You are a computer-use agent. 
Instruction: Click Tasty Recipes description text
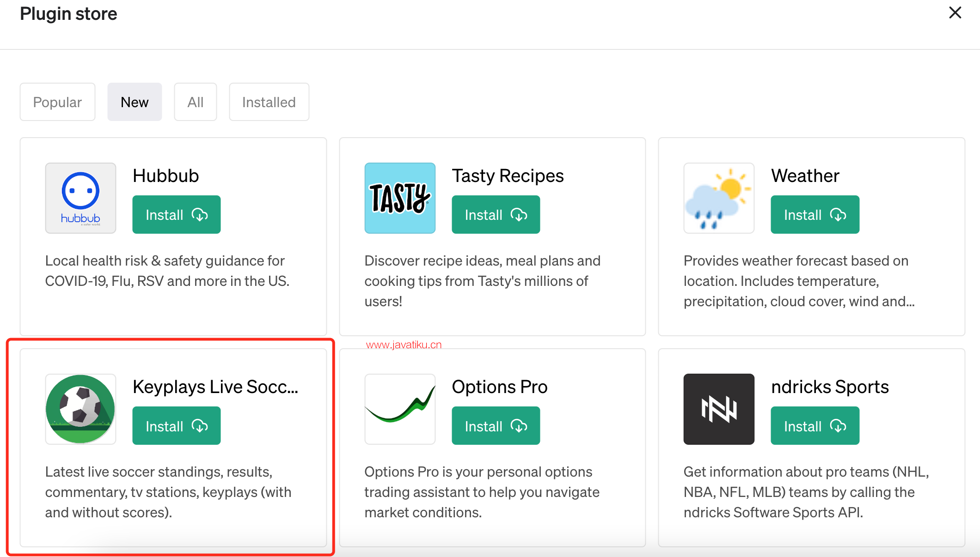coord(482,281)
